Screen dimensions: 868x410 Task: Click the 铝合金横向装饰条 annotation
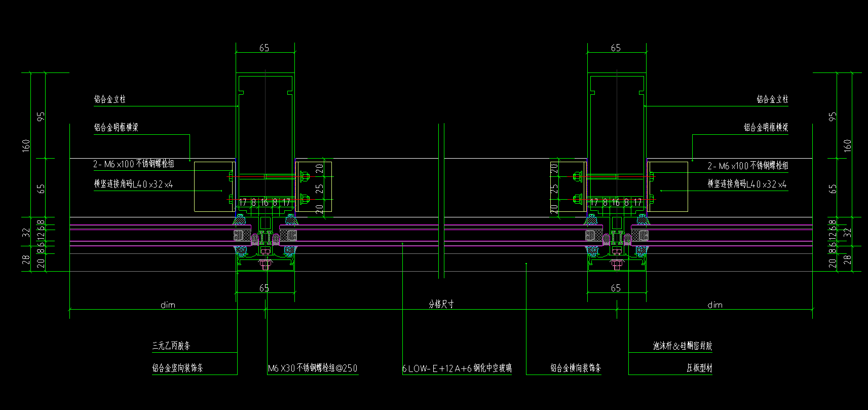576,368
